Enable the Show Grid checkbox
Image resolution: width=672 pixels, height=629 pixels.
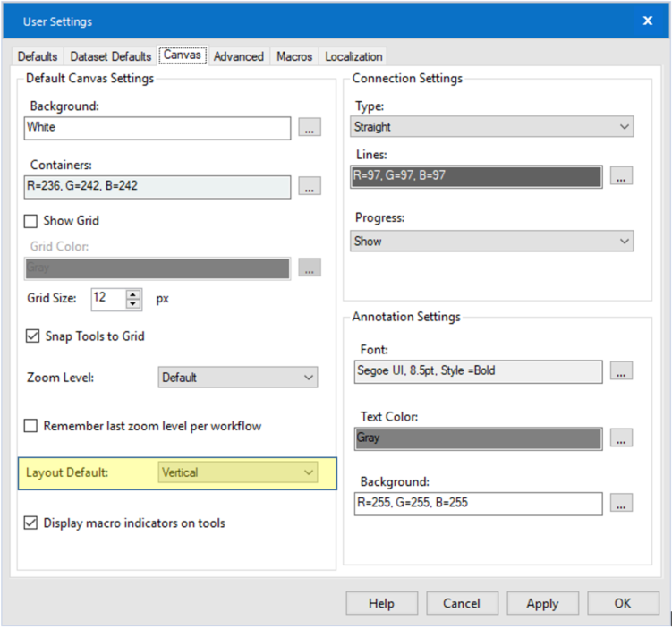click(30, 221)
